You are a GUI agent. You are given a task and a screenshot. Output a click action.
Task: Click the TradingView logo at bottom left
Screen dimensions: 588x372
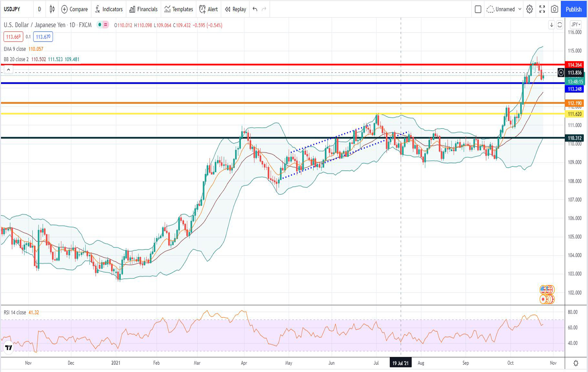click(x=8, y=347)
